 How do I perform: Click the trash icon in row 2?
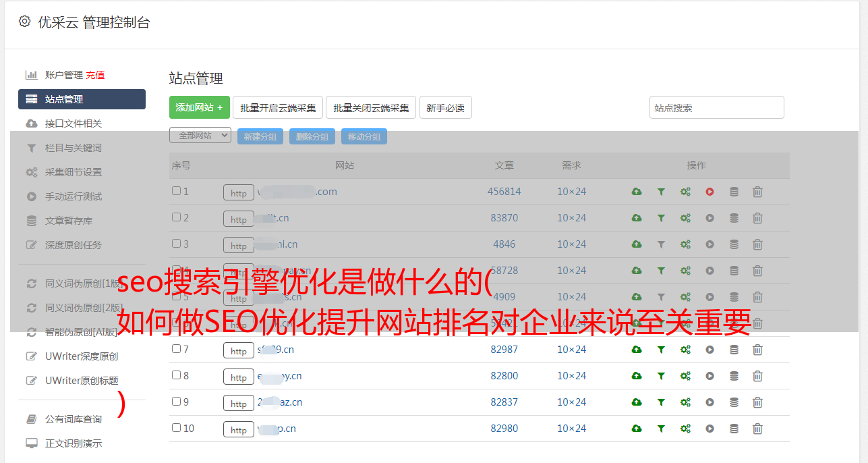tap(757, 218)
